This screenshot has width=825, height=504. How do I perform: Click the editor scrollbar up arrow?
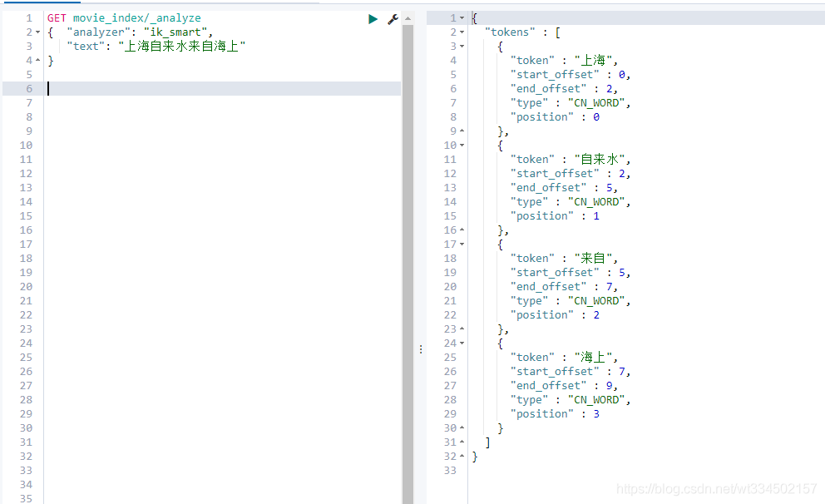click(408, 18)
